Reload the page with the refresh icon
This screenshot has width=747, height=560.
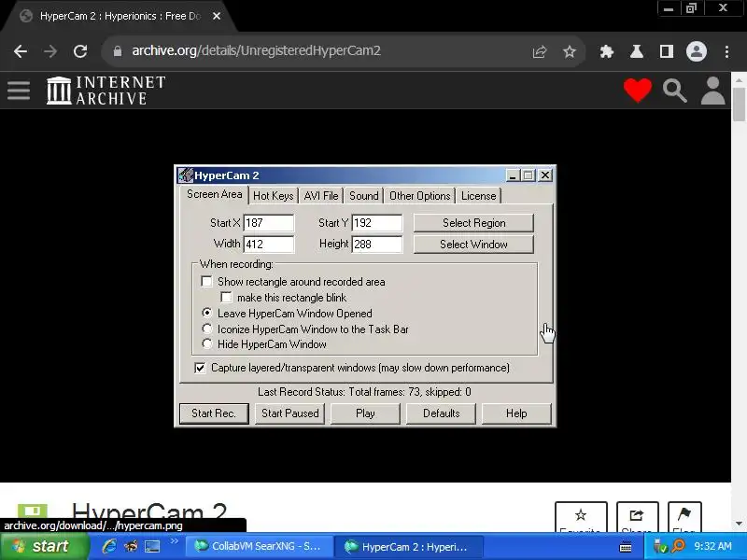coord(80,51)
